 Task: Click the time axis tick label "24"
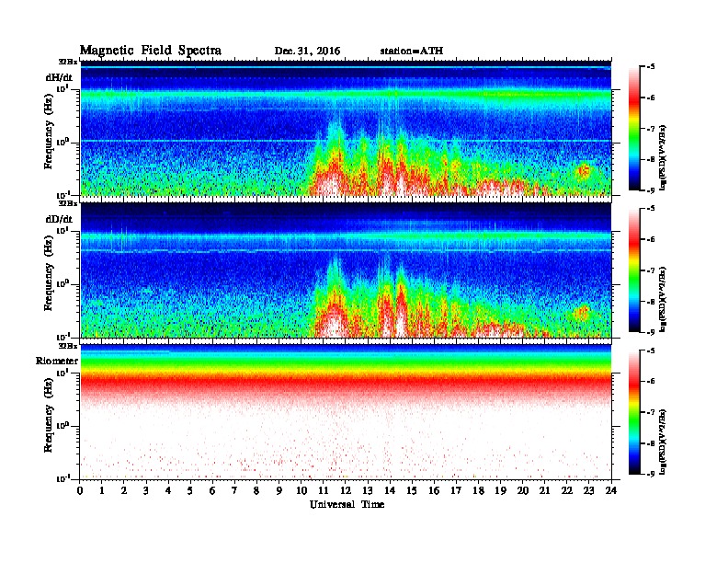[x=611, y=490]
